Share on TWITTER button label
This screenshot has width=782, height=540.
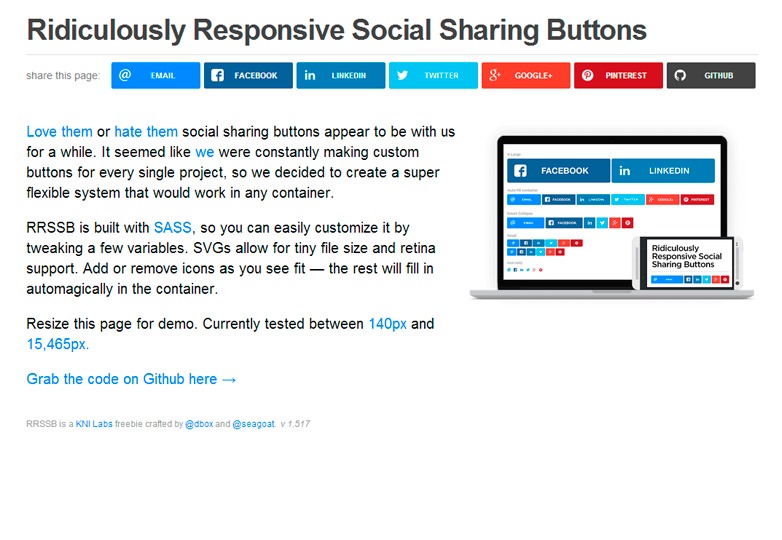click(441, 76)
